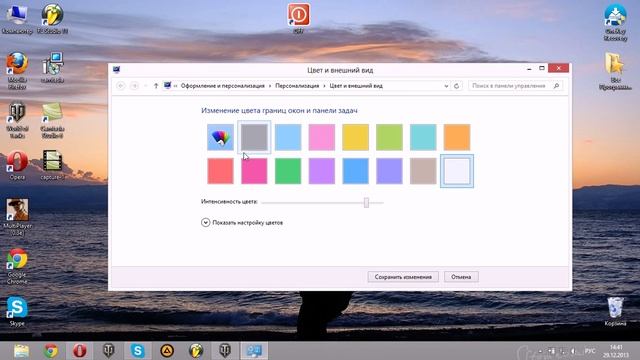This screenshot has height=360, width=640.
Task: Select the automatic color mixer swatch
Action: tap(220, 137)
